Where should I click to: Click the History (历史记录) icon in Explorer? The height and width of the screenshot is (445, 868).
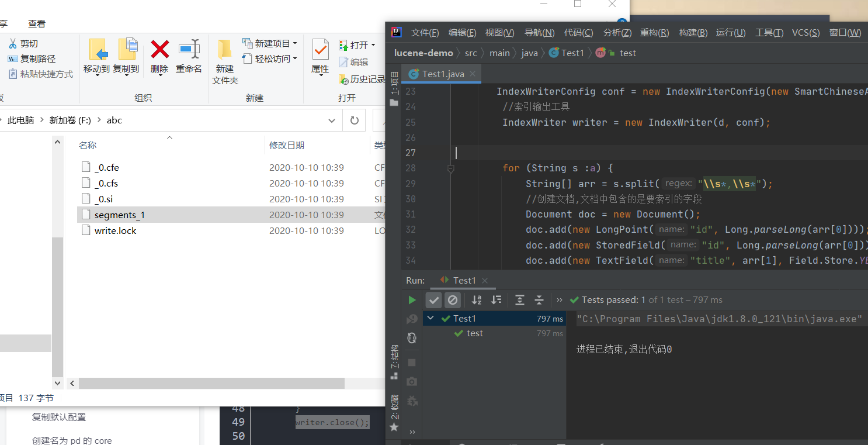pyautogui.click(x=344, y=79)
